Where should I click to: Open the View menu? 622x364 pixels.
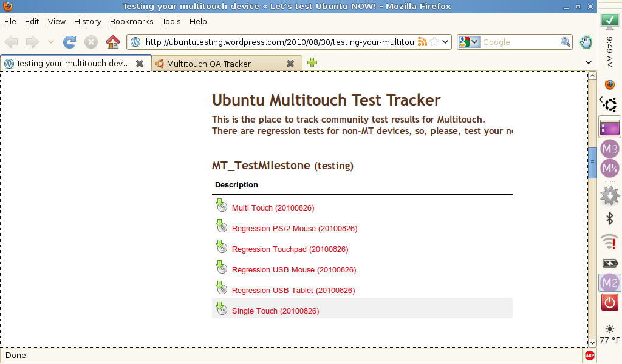click(56, 22)
